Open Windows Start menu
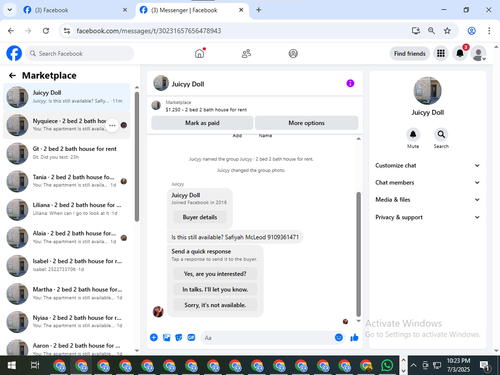This screenshot has width=500, height=375. click(x=11, y=365)
